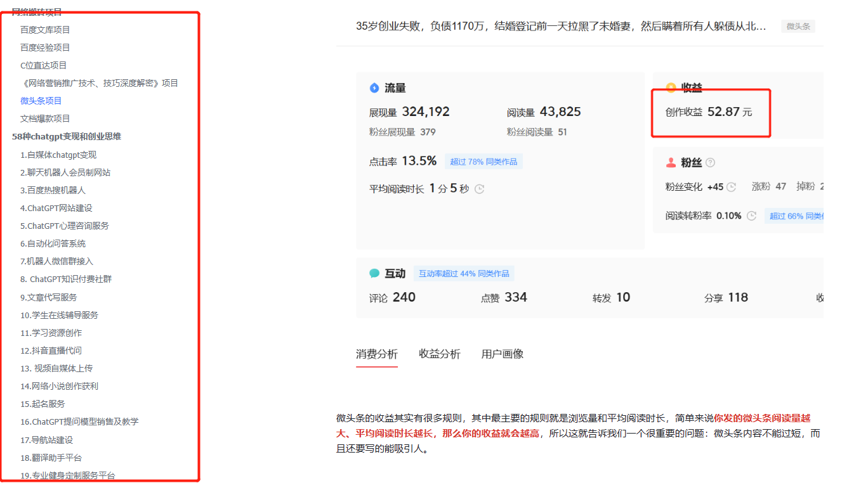The height and width of the screenshot is (483, 868).
Task: Click the clock icon after 平均阅读时长
Action: click(479, 189)
